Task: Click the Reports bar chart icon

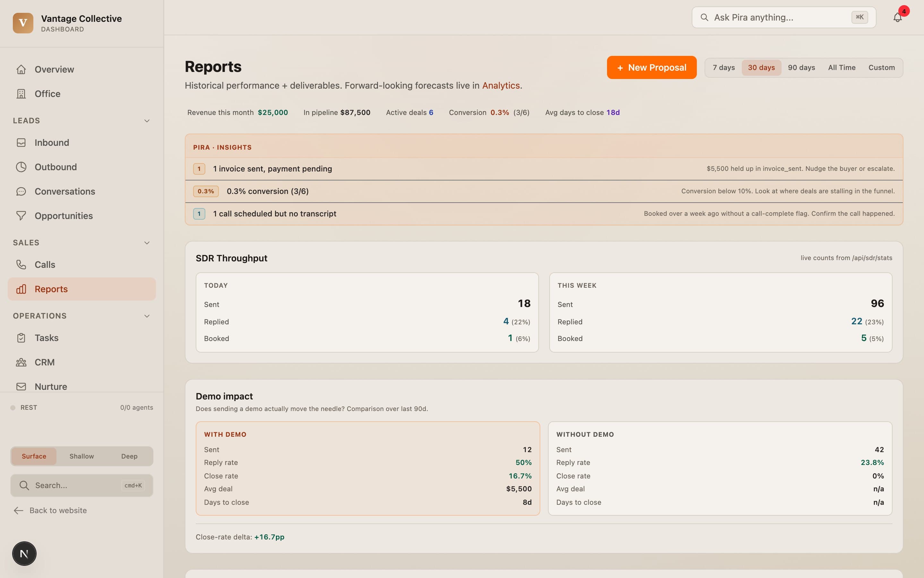Action: click(21, 289)
